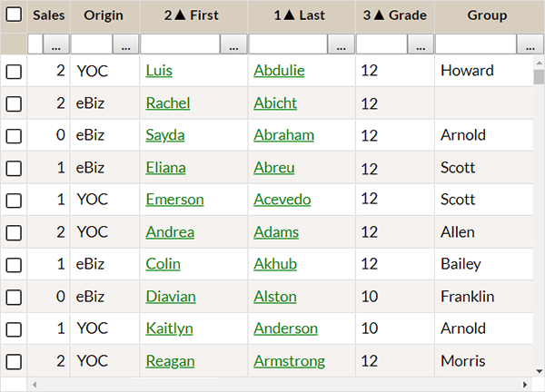This screenshot has height=392, width=545.
Task: Open the Grade column filter ellipsis button
Action: click(x=421, y=44)
